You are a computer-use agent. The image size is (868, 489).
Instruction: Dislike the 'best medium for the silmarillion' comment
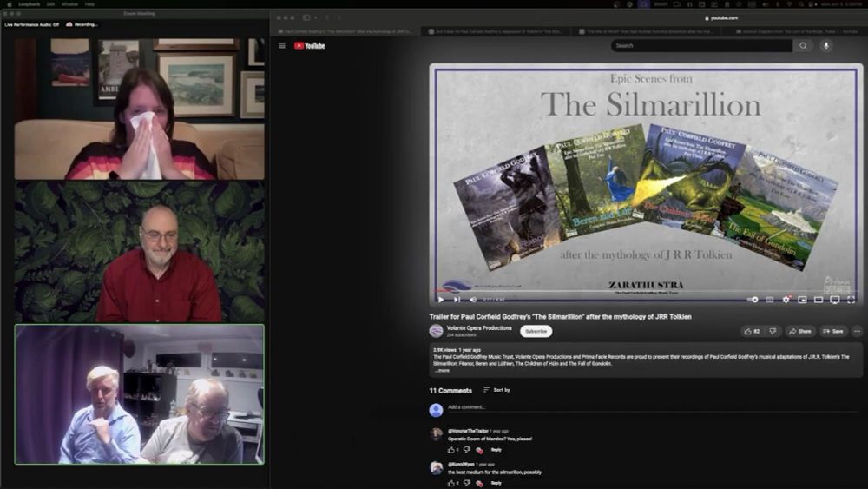point(467,484)
